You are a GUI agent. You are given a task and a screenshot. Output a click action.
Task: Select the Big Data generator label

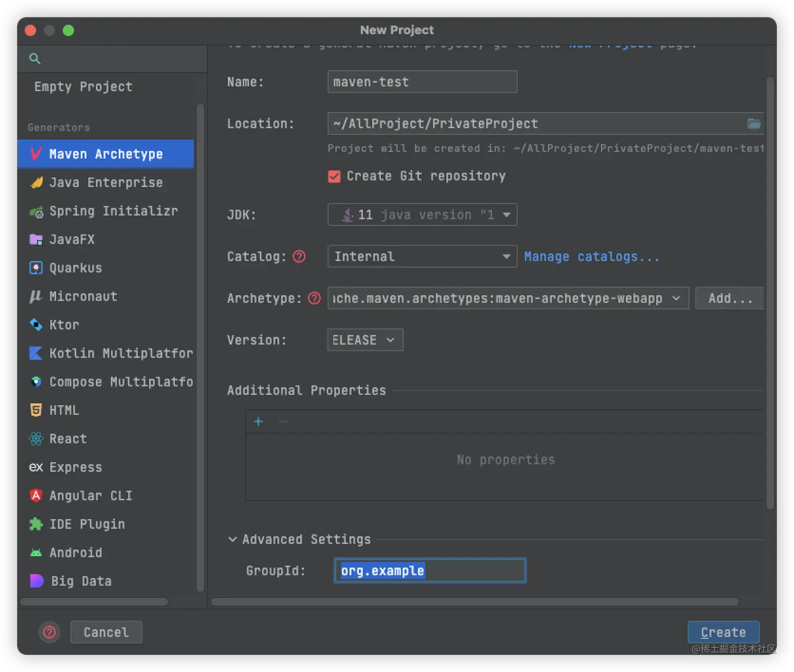tap(81, 581)
